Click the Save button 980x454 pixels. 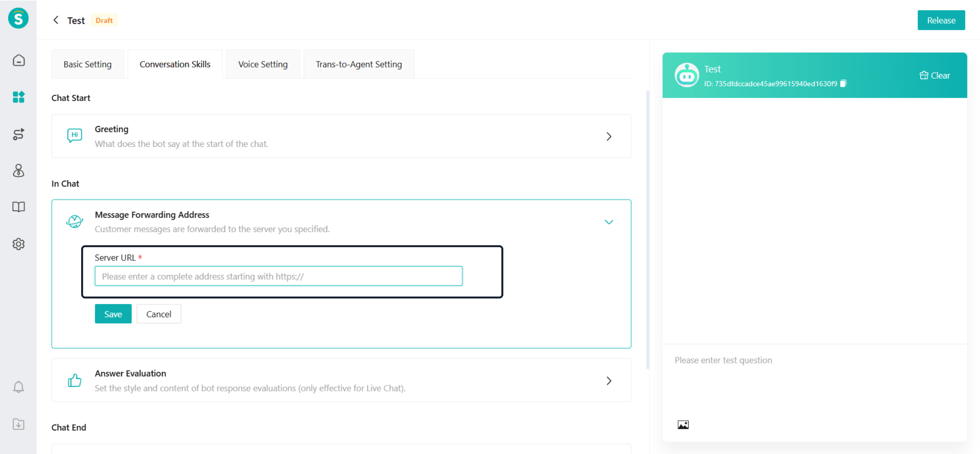(x=113, y=314)
